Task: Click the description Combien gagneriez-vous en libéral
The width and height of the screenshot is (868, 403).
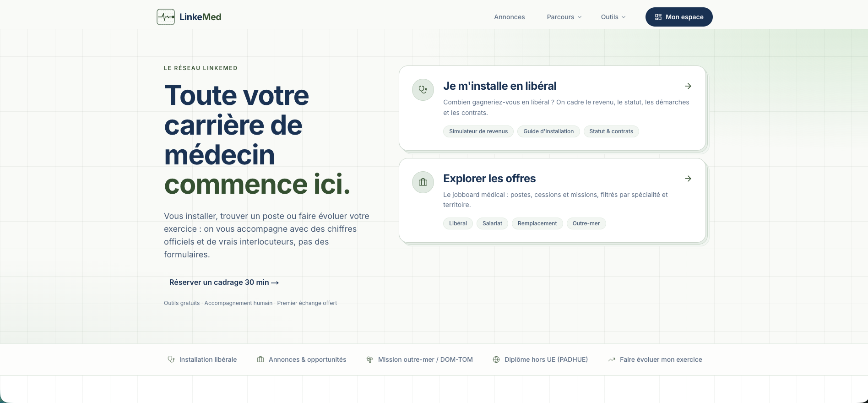Action: (x=566, y=107)
